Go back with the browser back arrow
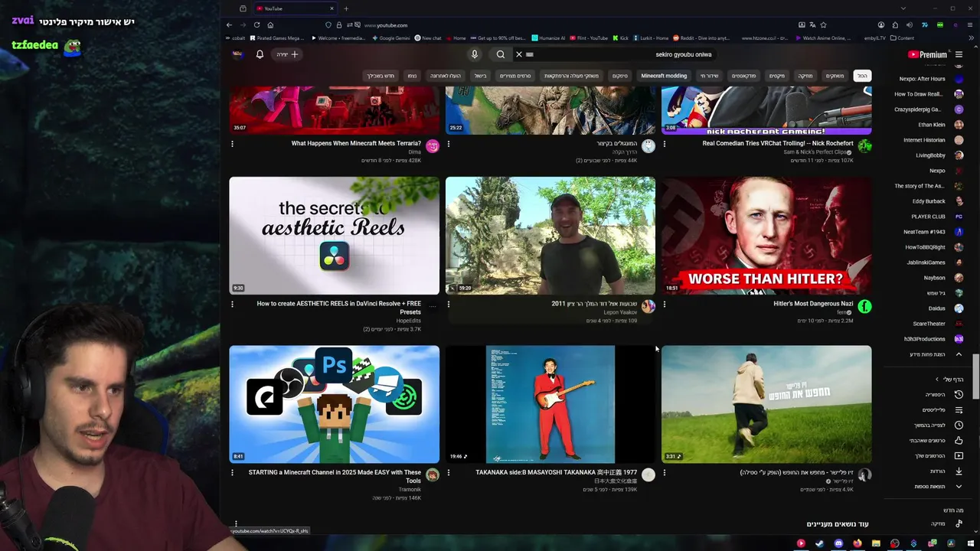This screenshot has width=980, height=551. pos(229,25)
